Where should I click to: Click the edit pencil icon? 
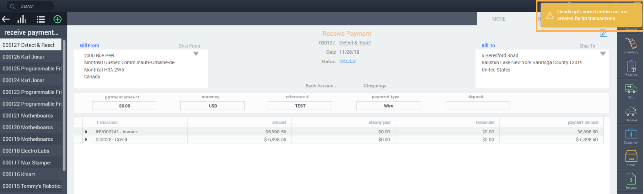click(x=604, y=33)
